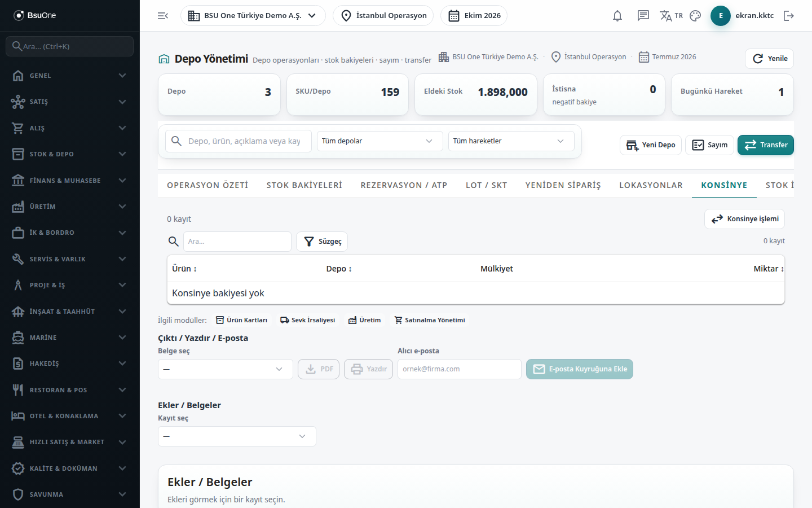Sort table by Miktar column

769,269
